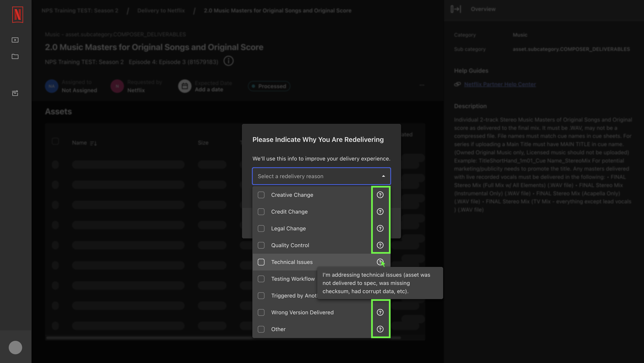Show help for Legal Change
The image size is (644, 363).
pyautogui.click(x=380, y=228)
